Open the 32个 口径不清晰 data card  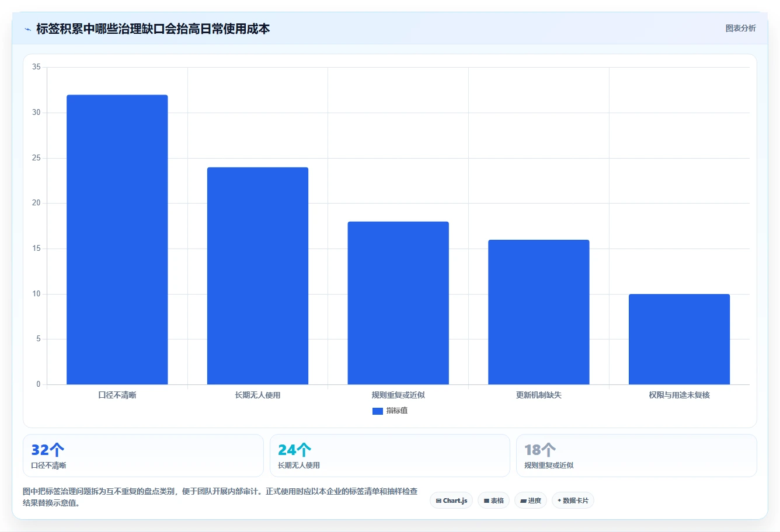pyautogui.click(x=143, y=456)
